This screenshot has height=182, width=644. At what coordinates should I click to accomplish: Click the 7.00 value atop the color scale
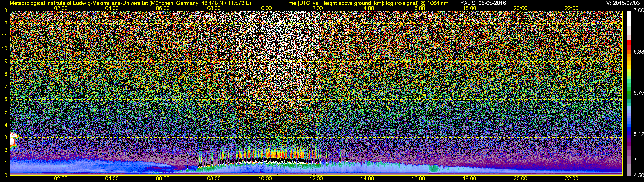click(x=638, y=11)
